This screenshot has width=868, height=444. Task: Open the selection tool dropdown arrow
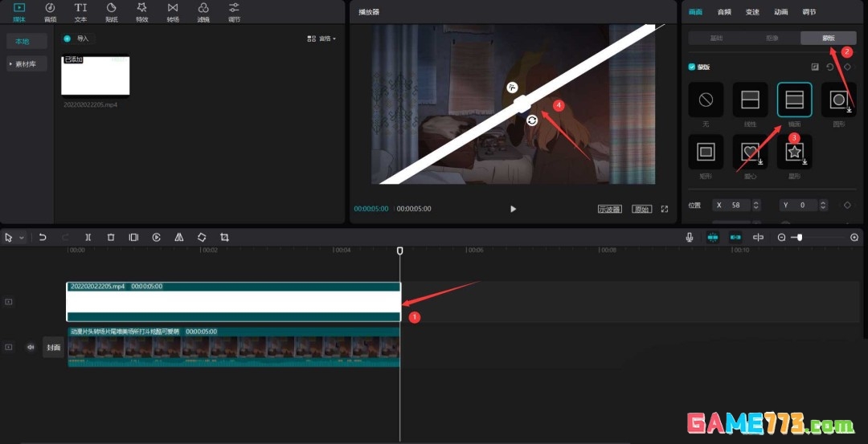pos(22,238)
